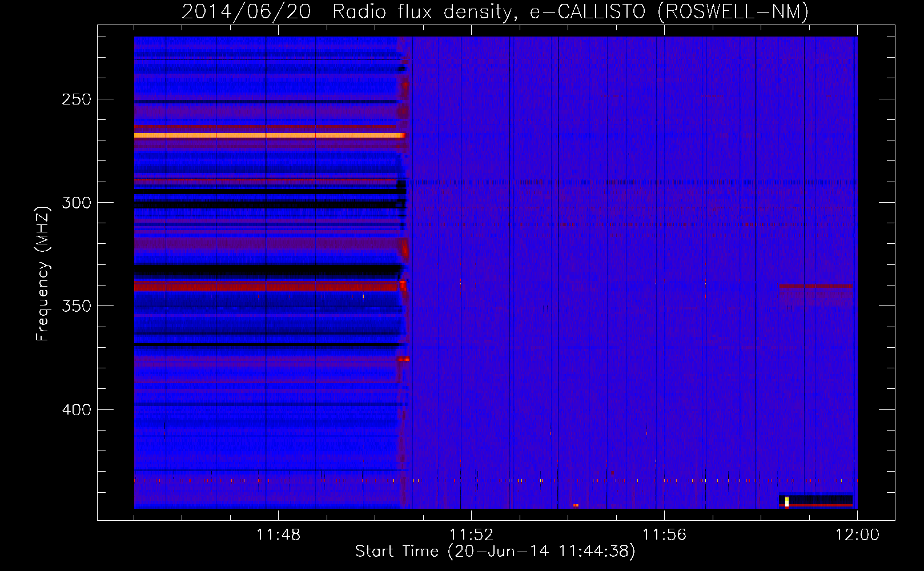Click the 'Frequency (MHZ)' axis label

pos(43,274)
